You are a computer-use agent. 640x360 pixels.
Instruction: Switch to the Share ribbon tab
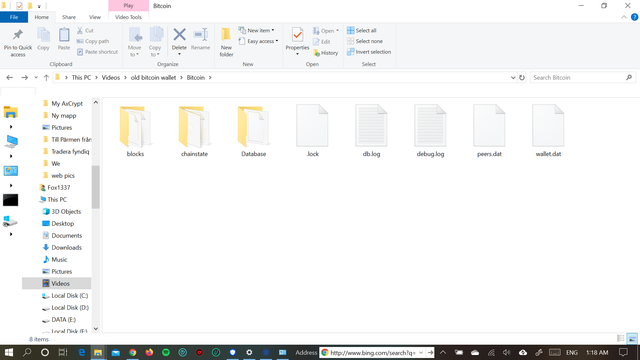[x=69, y=17]
